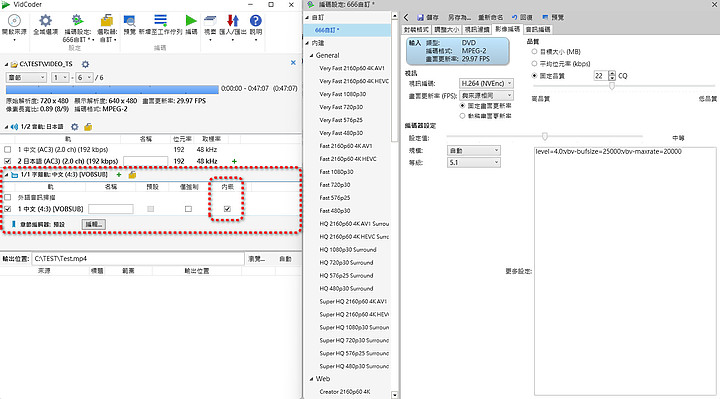Open help via the blue question mark icon
Viewport: 720px width, 399px height.
tap(256, 21)
